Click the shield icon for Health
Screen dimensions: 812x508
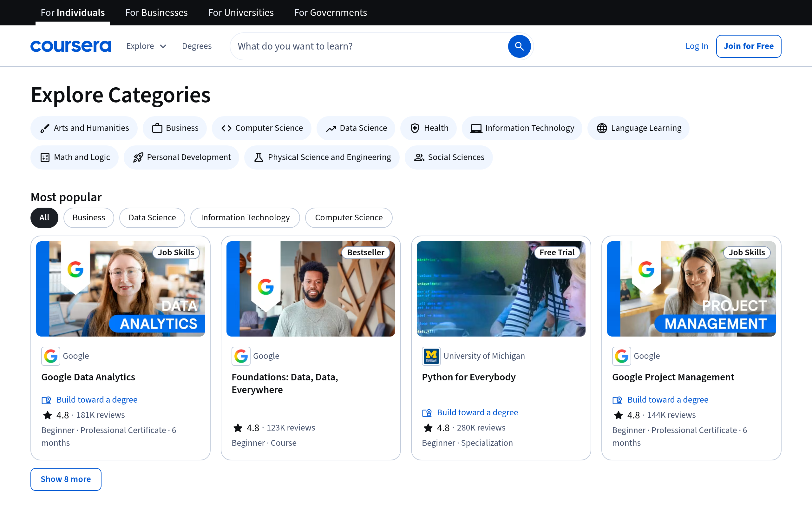pyautogui.click(x=415, y=128)
